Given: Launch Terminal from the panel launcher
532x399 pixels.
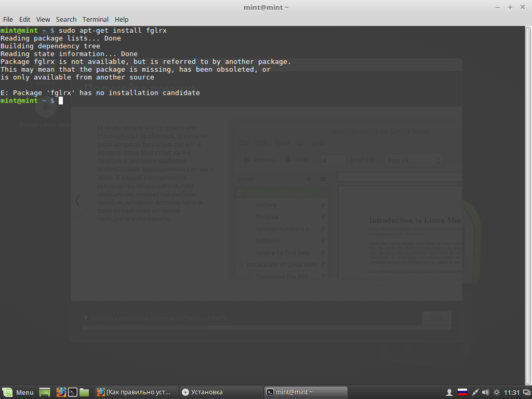Looking at the screenshot, I should [73, 392].
